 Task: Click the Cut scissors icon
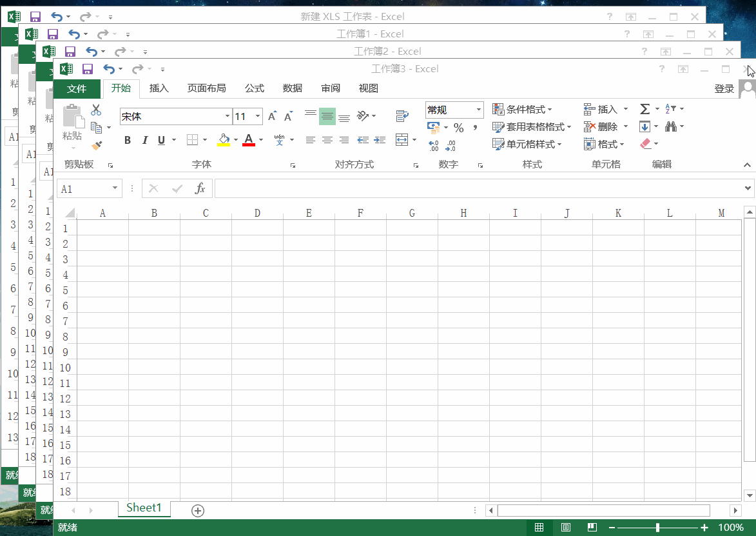96,110
